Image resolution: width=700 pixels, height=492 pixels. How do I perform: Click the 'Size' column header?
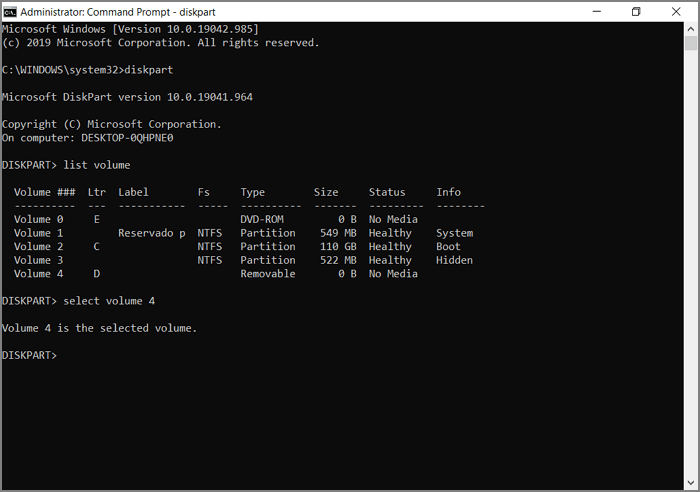click(326, 192)
